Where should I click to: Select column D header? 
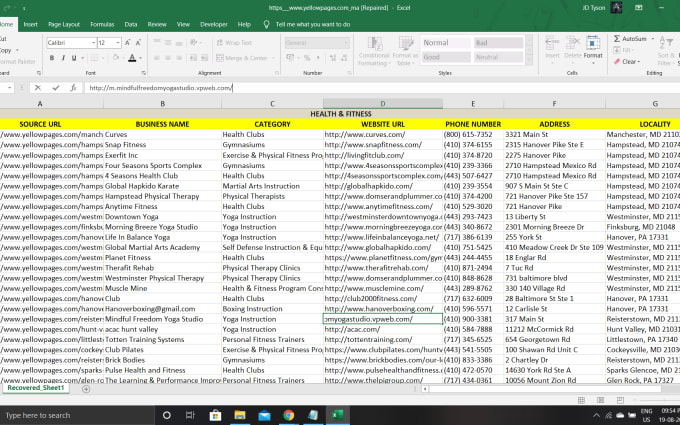pyautogui.click(x=383, y=104)
